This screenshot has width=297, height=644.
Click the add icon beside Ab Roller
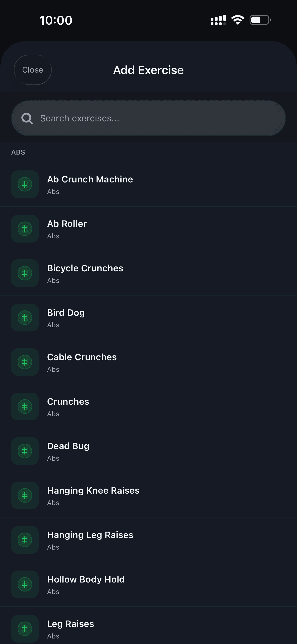tap(24, 229)
